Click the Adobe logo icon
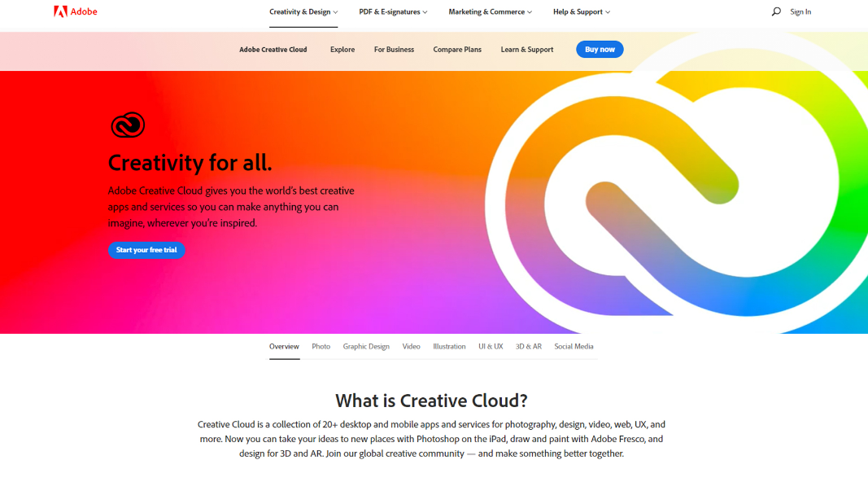This screenshot has width=868, height=482. [x=60, y=11]
